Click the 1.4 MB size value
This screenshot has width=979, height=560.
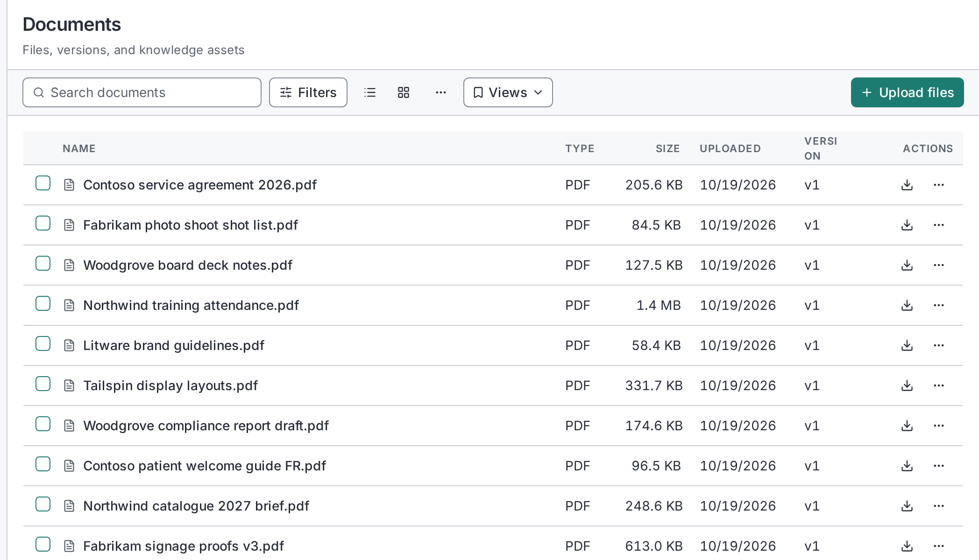coord(659,305)
